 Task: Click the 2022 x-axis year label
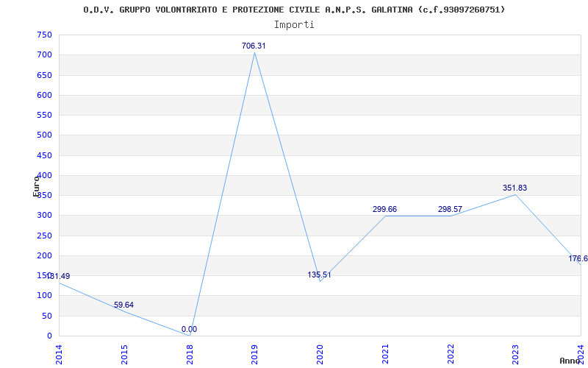coord(451,355)
